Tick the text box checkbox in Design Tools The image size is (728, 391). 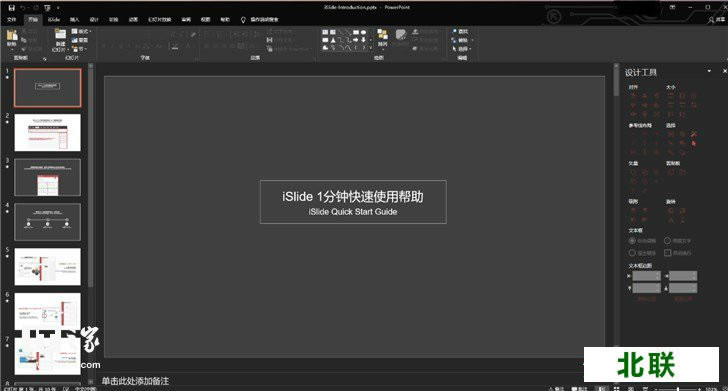click(668, 253)
